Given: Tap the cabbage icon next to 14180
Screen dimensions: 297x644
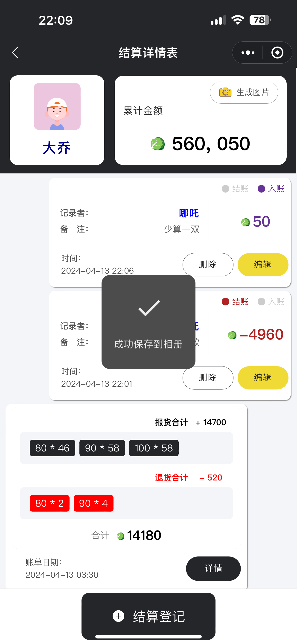Looking at the screenshot, I should 120,536.
